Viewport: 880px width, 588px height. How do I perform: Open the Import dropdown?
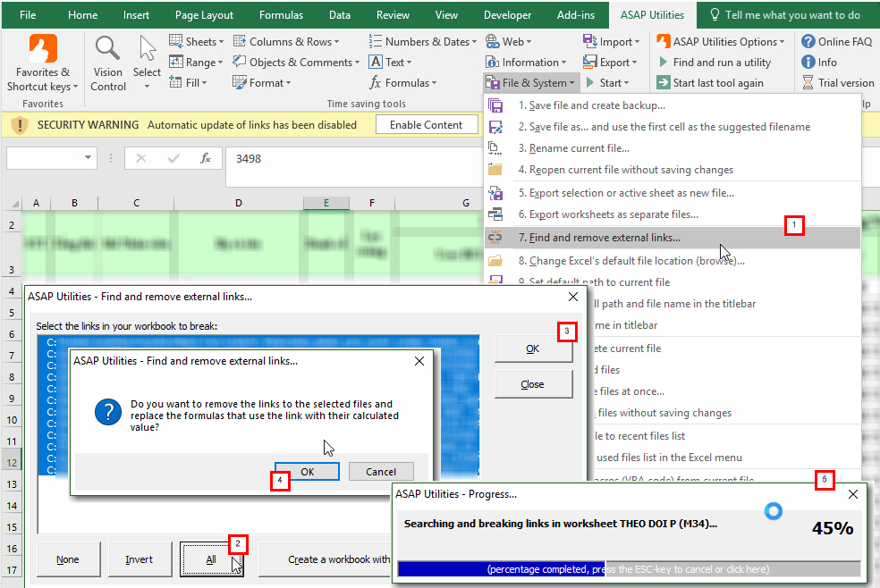[611, 41]
